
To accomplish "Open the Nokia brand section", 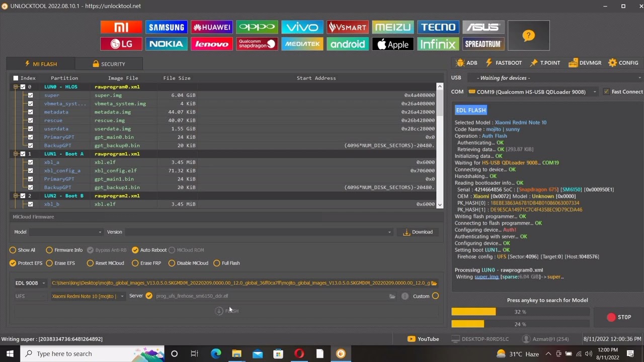I will (167, 44).
